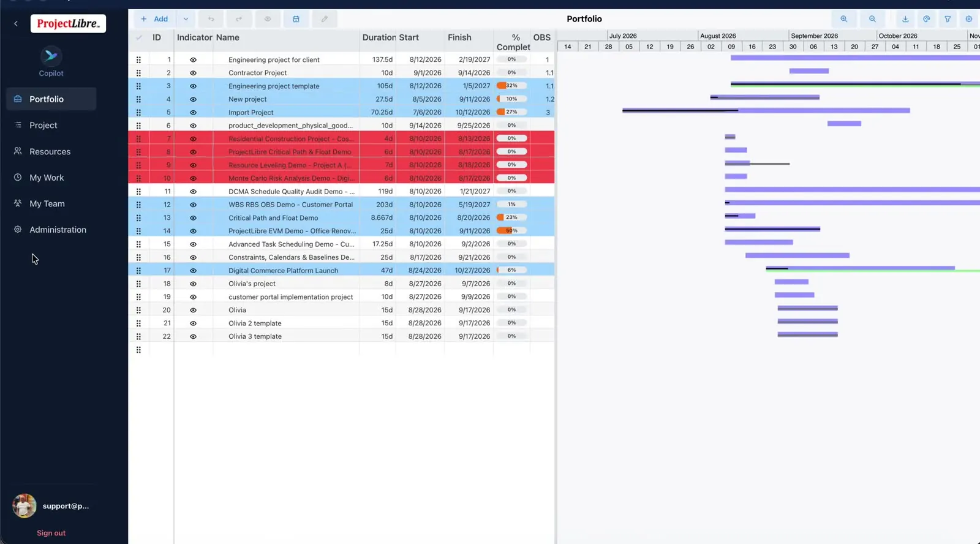Toggle eye for Digital Commerce Platform Launch
The width and height of the screenshot is (980, 544).
tap(193, 271)
